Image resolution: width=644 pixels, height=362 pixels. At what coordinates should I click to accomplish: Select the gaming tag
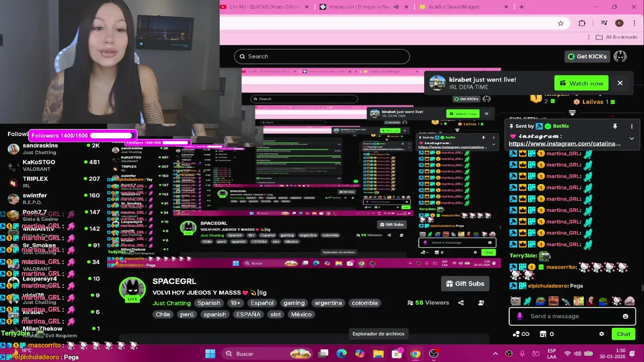pos(294,303)
